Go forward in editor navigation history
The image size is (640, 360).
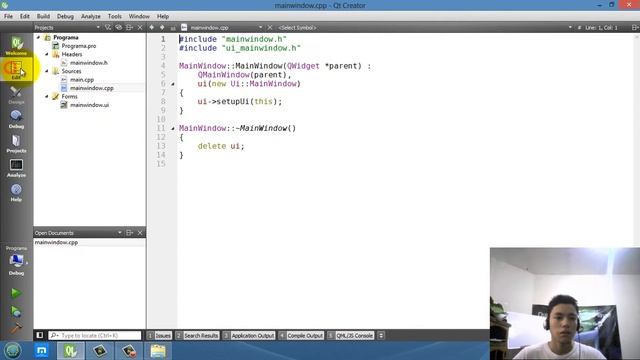(162, 27)
